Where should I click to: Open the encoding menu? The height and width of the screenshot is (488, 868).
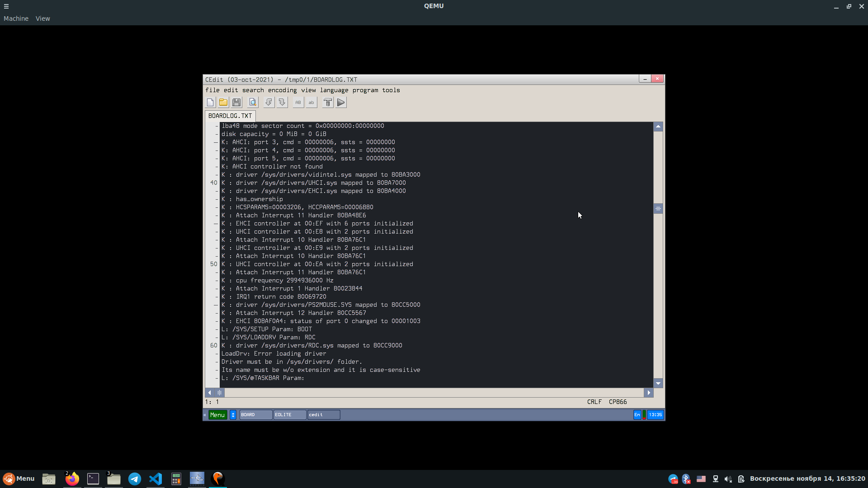(x=282, y=90)
